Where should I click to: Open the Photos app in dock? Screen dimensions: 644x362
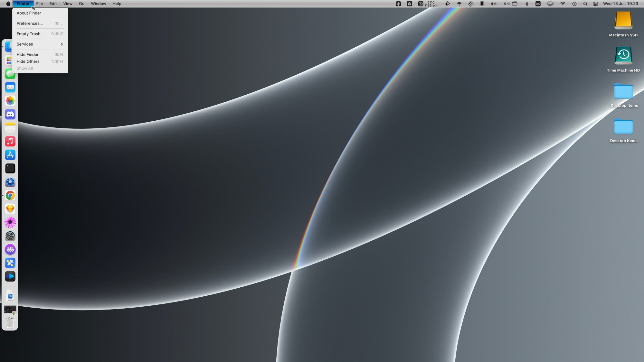[10, 101]
